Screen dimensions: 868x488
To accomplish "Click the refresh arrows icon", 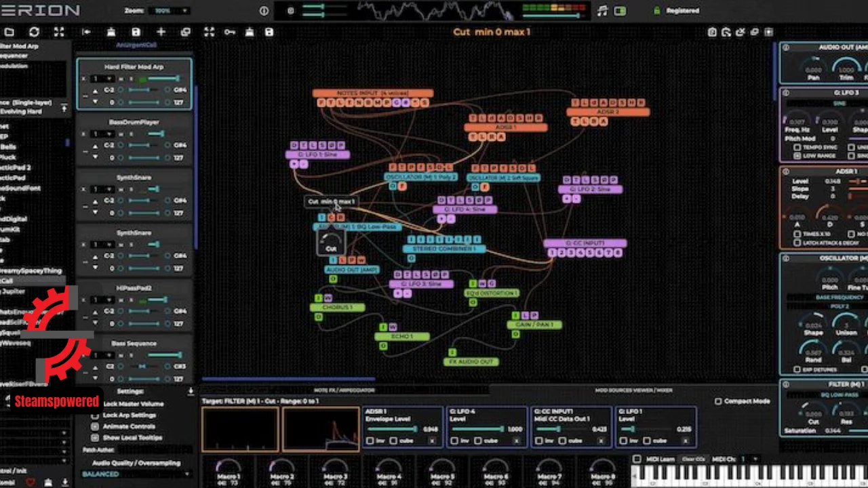I will pyautogui.click(x=34, y=32).
